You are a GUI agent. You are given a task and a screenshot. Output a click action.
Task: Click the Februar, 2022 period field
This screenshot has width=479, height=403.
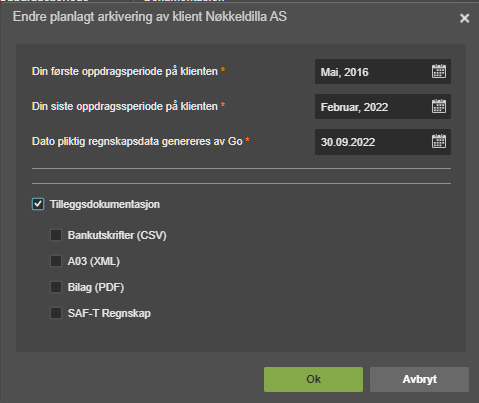pos(383,107)
